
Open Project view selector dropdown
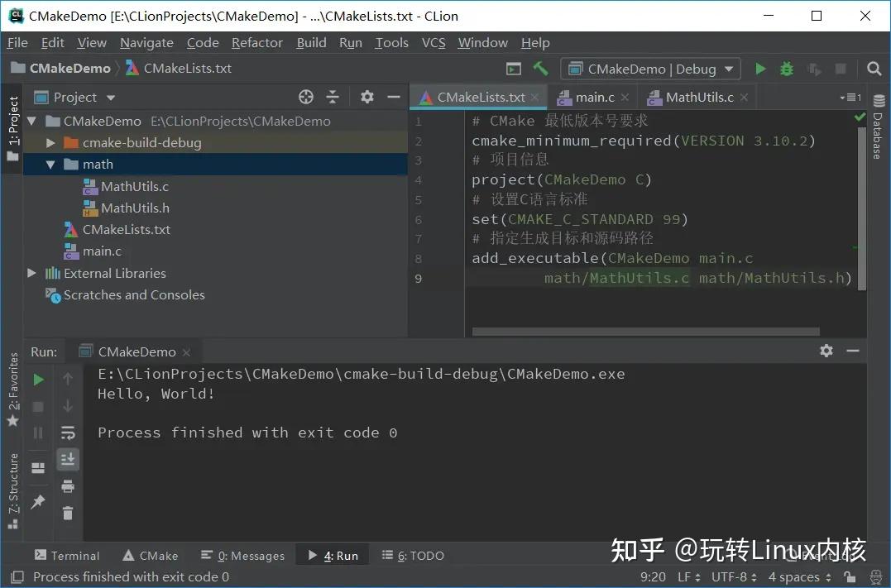75,98
